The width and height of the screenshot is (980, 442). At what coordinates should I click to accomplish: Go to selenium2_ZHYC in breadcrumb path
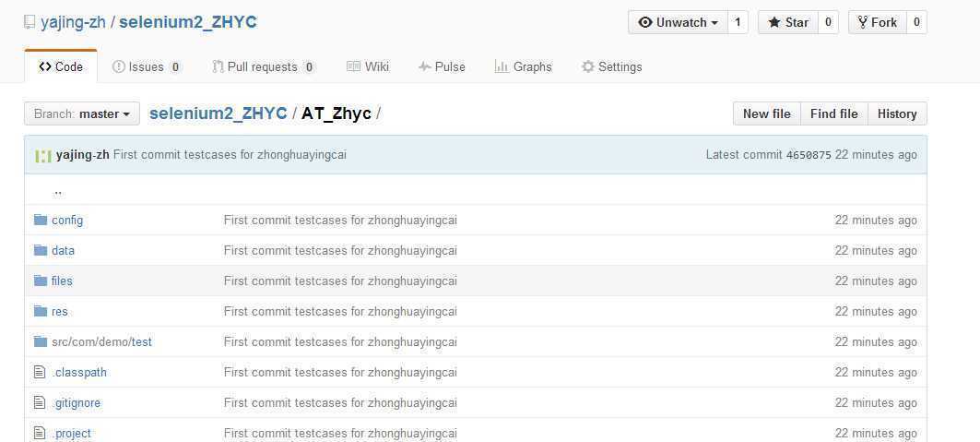(218, 113)
